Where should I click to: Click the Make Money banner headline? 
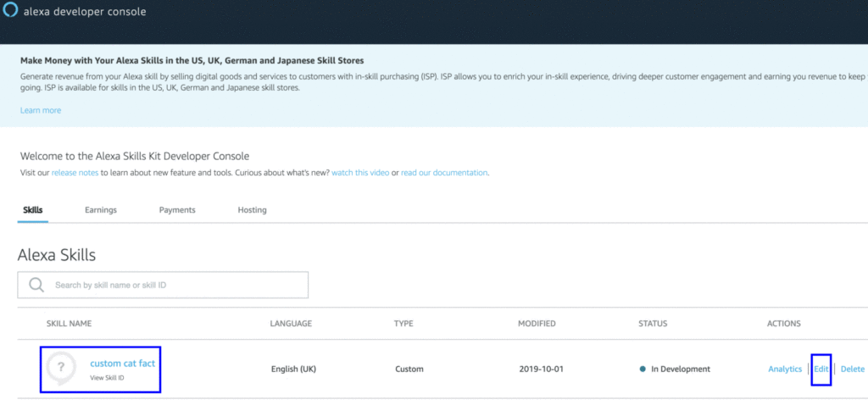click(192, 60)
